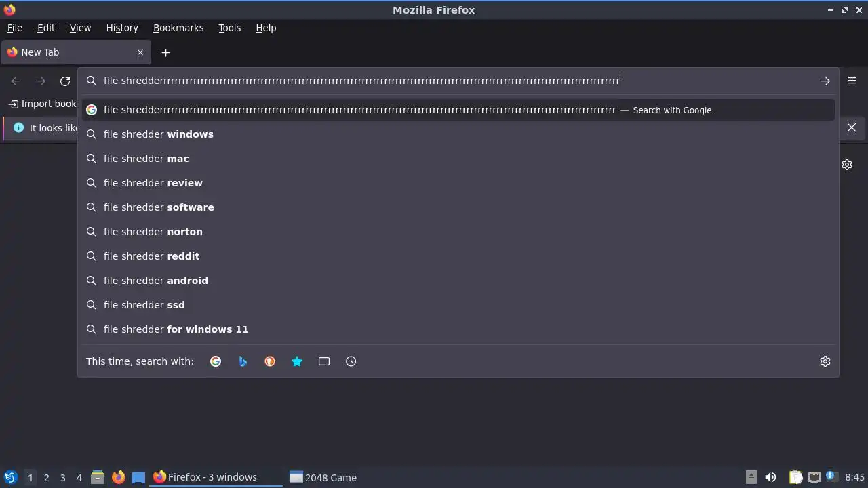Choose suggestion file shredder for windows 11
Screen dimensions: 868x488
point(458,329)
